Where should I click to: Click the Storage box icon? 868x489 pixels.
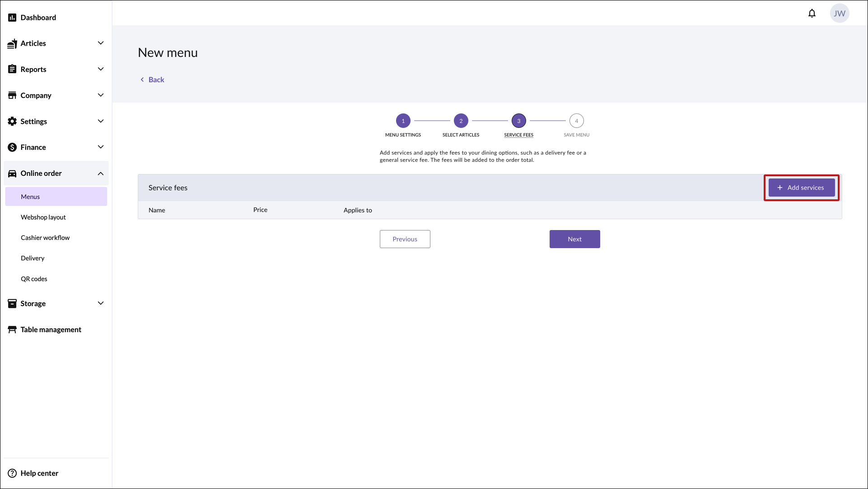click(12, 304)
